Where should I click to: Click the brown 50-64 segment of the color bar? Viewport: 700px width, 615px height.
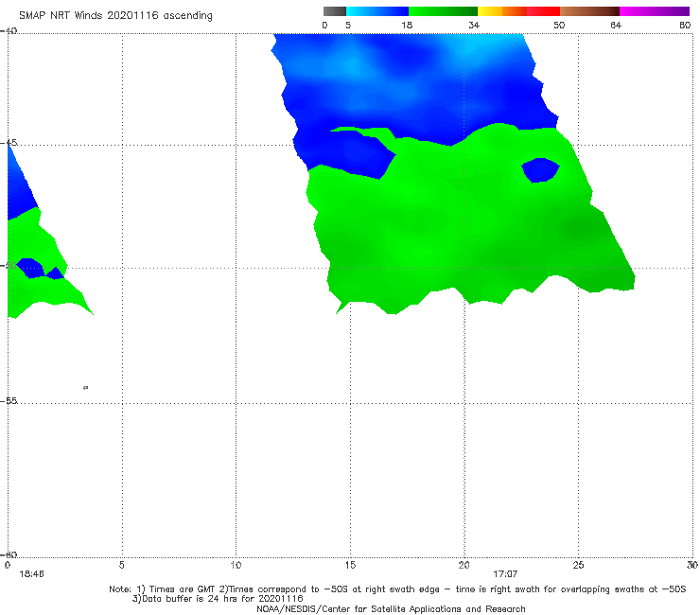click(x=589, y=11)
